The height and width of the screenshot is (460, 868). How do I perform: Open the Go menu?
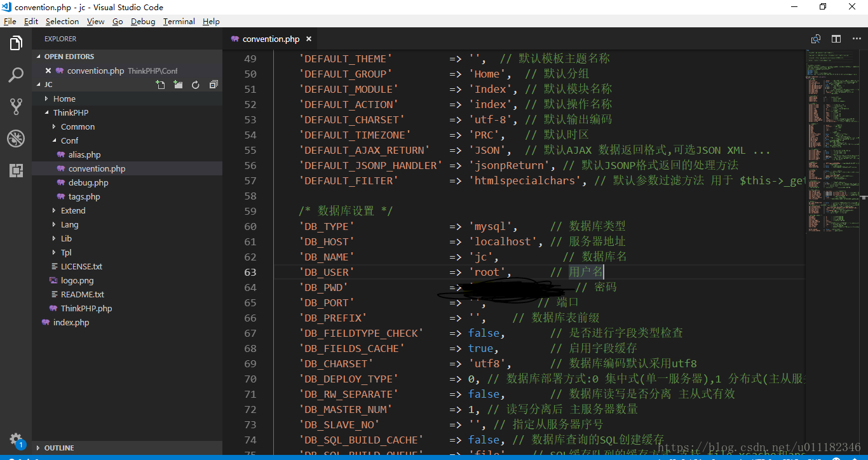[118, 21]
